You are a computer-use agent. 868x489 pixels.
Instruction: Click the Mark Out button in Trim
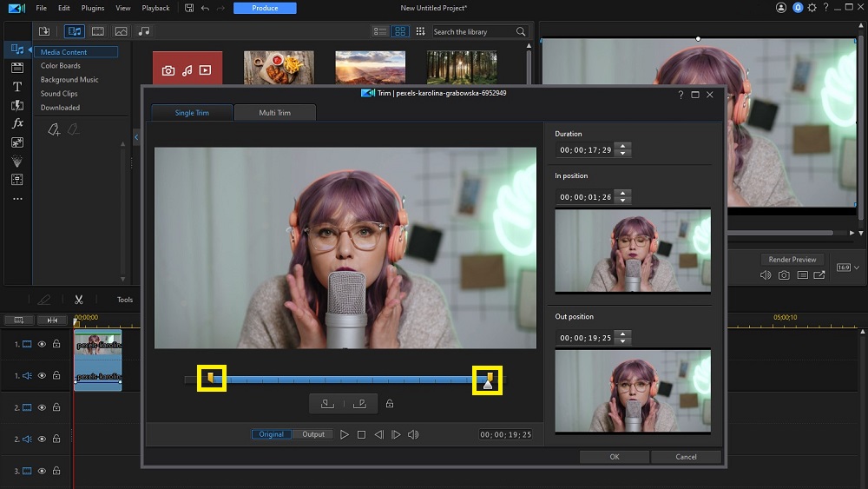(360, 404)
